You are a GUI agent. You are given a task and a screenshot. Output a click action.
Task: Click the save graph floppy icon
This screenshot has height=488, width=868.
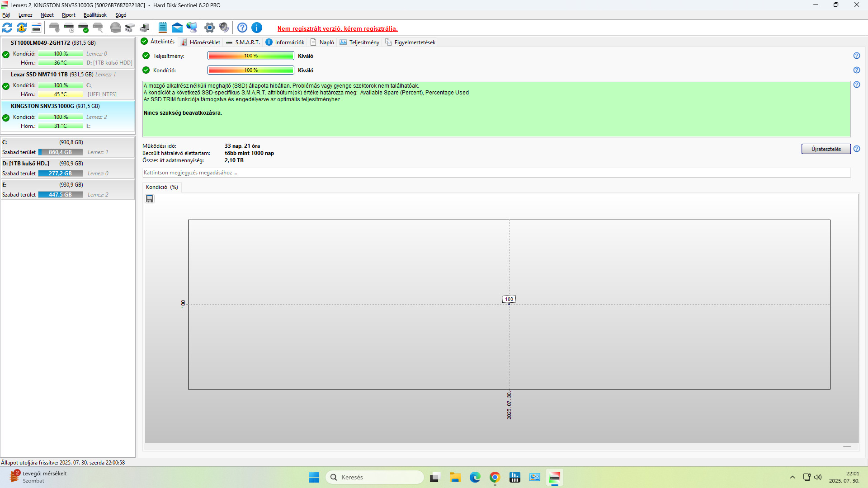tap(150, 199)
